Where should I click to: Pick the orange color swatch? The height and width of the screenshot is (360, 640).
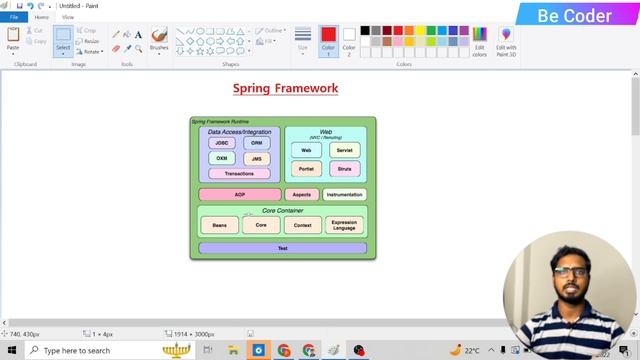tap(409, 30)
